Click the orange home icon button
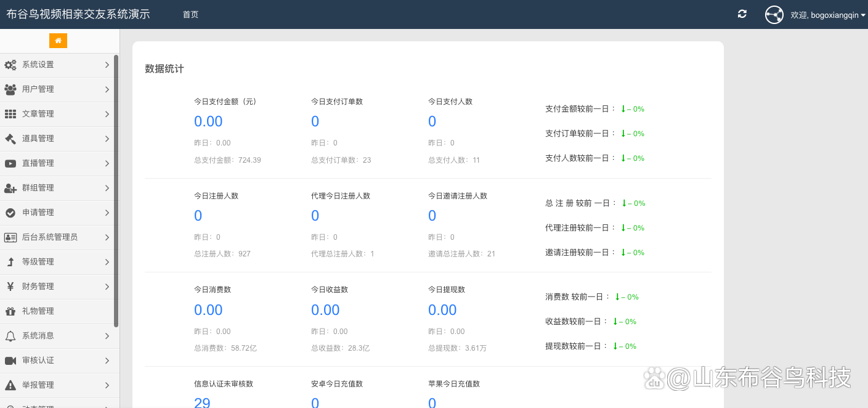Screen dimensions: 868x408 pos(58,41)
